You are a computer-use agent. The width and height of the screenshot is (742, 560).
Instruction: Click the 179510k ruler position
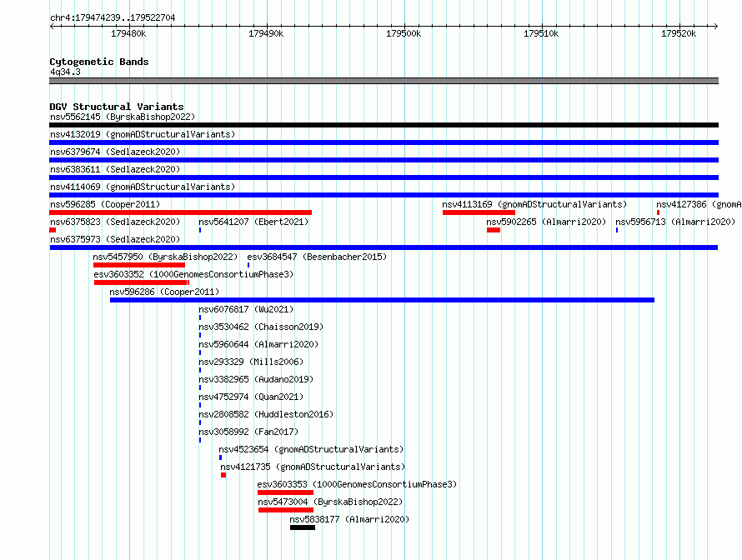(x=541, y=33)
